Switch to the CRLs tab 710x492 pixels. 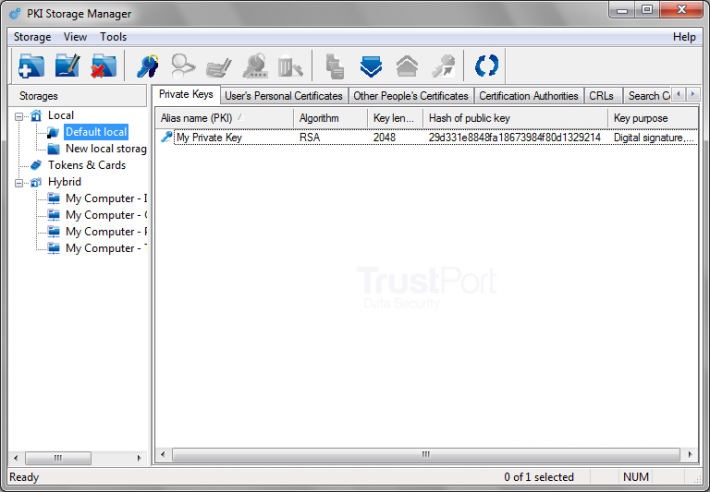[601, 96]
